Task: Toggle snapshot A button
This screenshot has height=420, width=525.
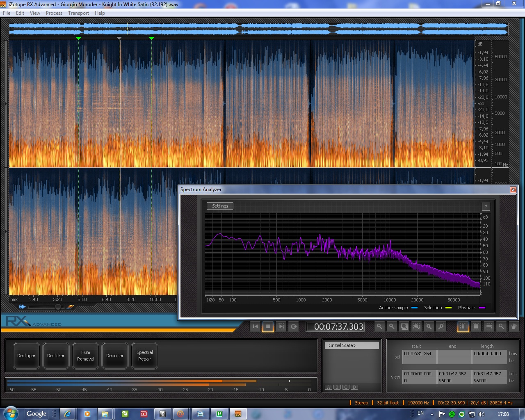Action: pos(329,387)
